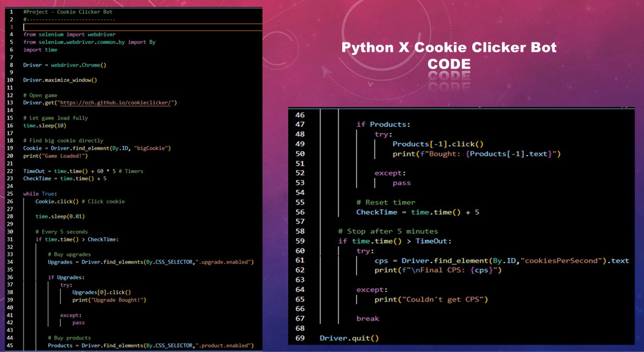The height and width of the screenshot is (352, 644).
Task: Select the "from selenium import webdriver" line
Action: point(69,34)
